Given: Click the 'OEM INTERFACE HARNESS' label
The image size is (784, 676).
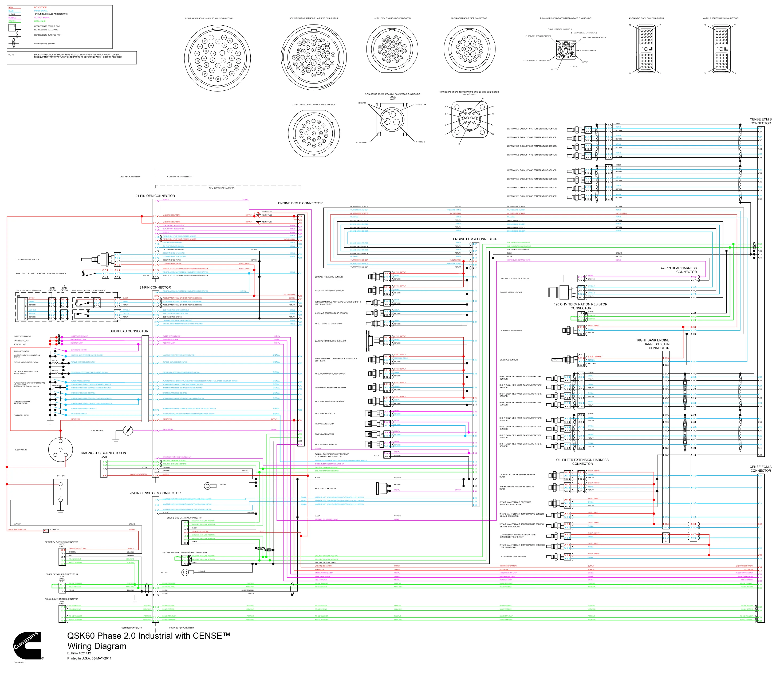Looking at the screenshot, I should point(221,188).
